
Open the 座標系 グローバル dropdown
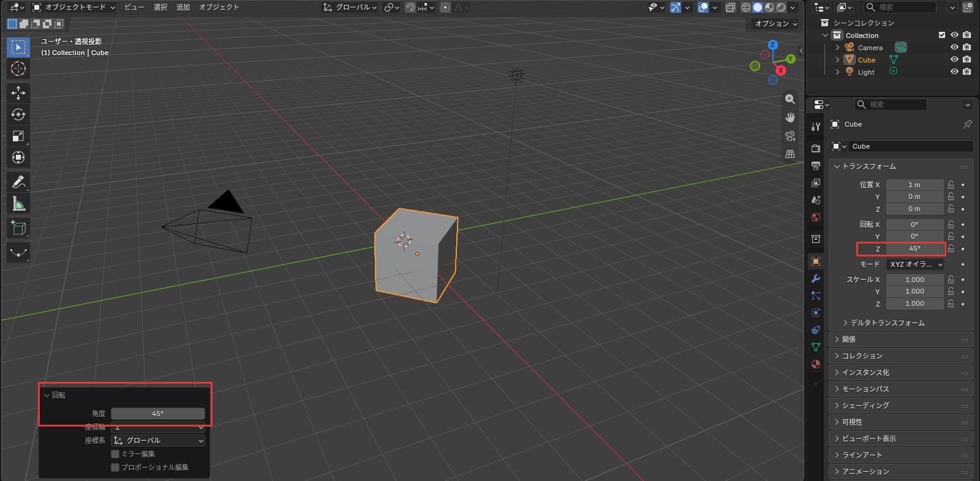(x=158, y=441)
